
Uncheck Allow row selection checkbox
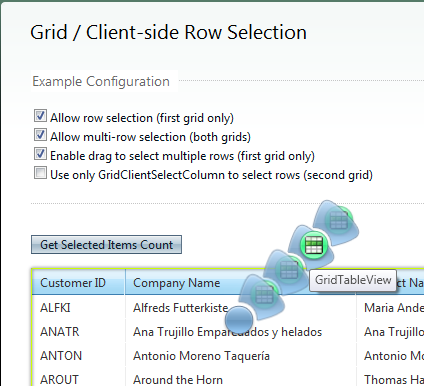point(40,116)
